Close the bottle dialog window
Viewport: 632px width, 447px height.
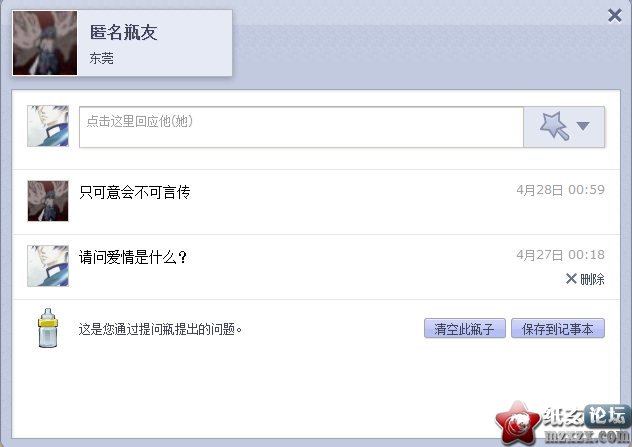point(615,16)
